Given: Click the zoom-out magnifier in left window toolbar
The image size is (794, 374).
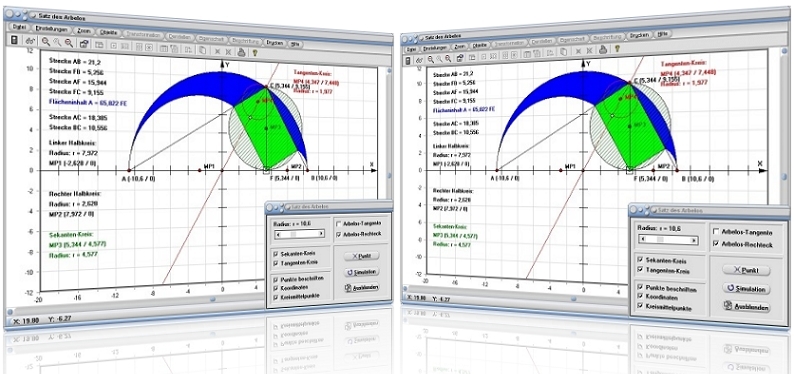Looking at the screenshot, I should [69, 44].
